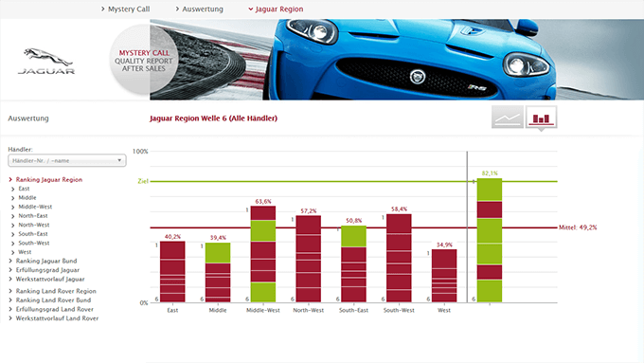Select the bar chart view icon
This screenshot has width=644, height=363.
tap(541, 118)
